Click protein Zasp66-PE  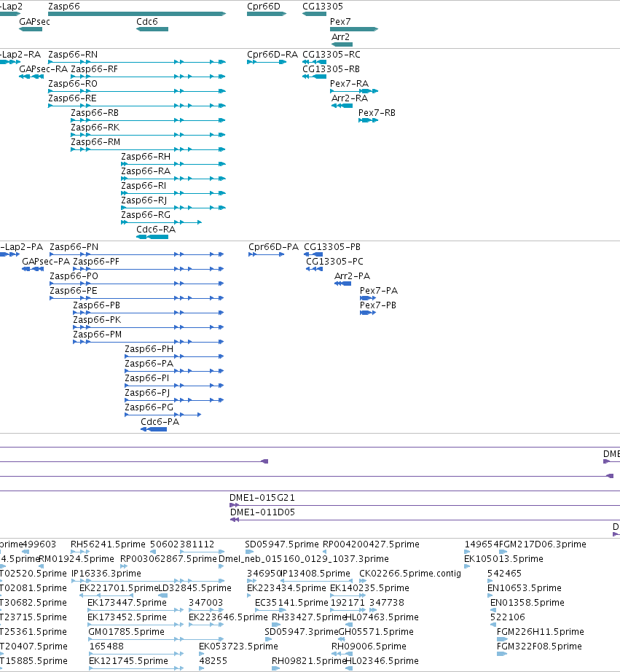pyautogui.click(x=137, y=298)
